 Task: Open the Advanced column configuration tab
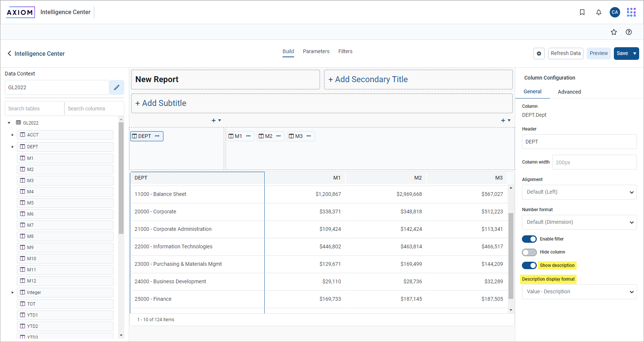click(x=569, y=92)
